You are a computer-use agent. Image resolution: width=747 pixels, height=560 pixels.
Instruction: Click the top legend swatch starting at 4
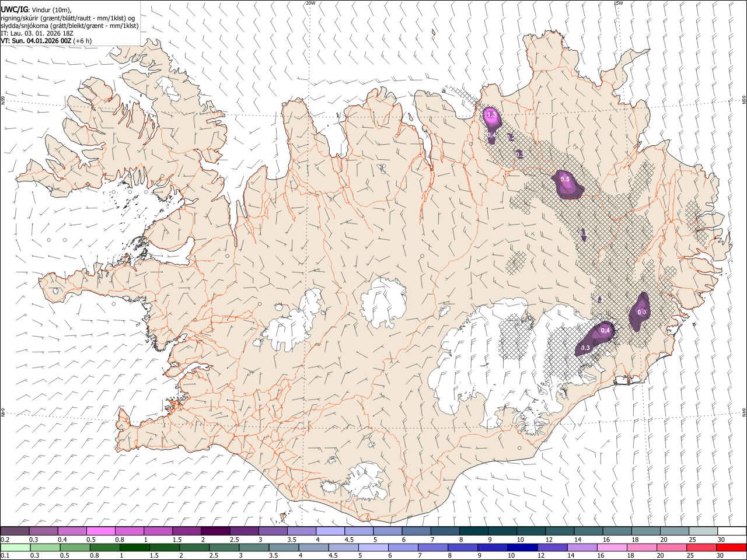(x=330, y=531)
